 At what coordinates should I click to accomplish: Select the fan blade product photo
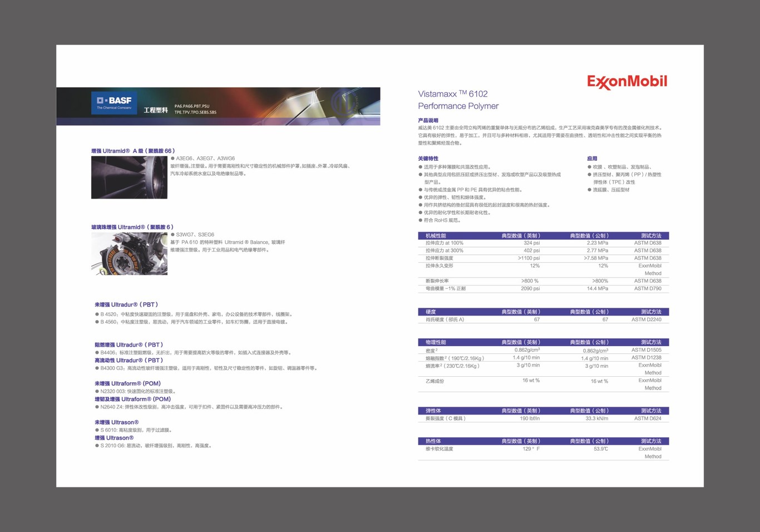(129, 178)
